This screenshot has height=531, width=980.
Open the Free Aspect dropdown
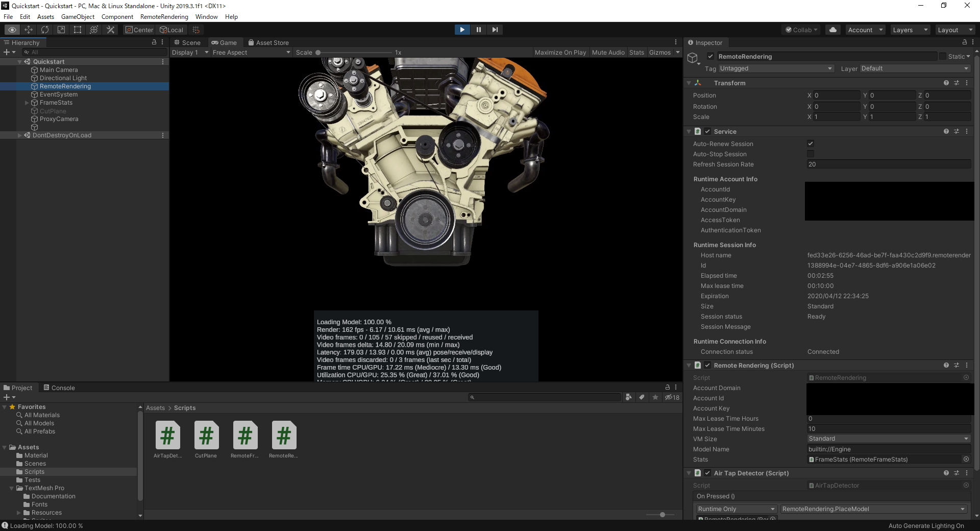coord(251,52)
